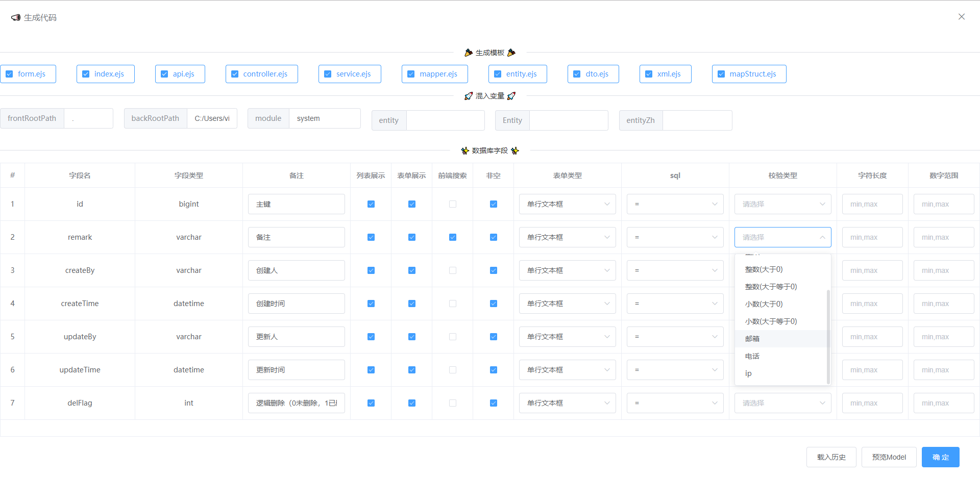Collapse the open 校验类型 dropdown for remark

[x=783, y=237]
